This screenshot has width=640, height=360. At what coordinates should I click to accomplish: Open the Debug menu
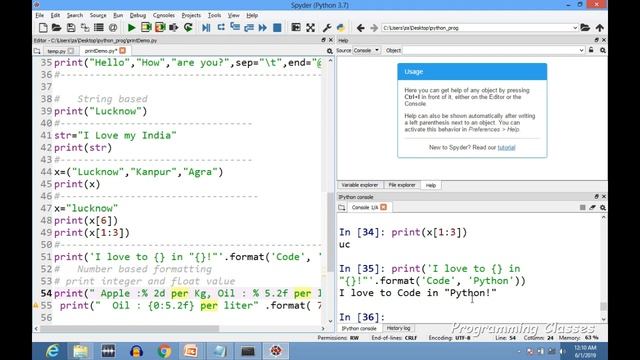click(138, 15)
